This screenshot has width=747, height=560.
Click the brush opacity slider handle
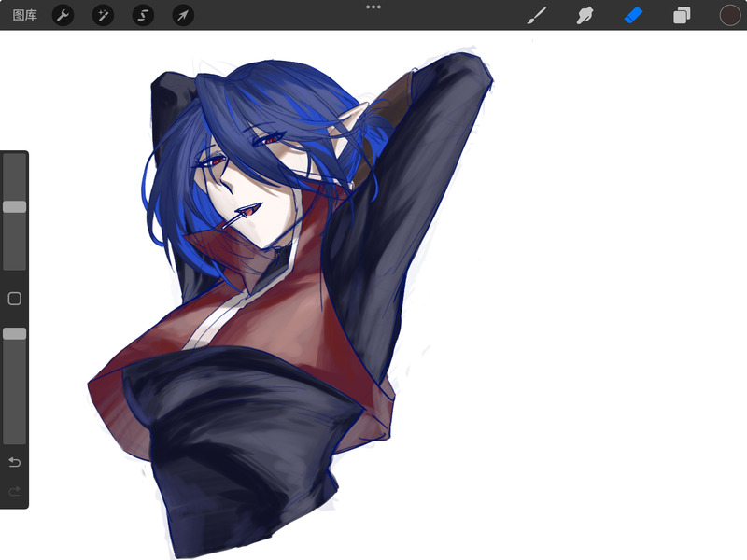click(x=15, y=333)
